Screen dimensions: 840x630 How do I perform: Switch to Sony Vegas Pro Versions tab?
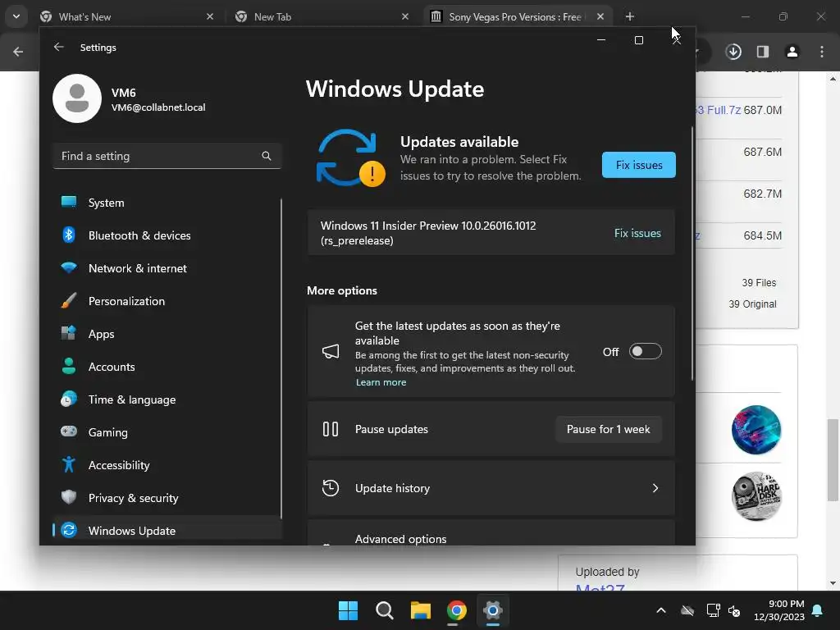(515, 17)
